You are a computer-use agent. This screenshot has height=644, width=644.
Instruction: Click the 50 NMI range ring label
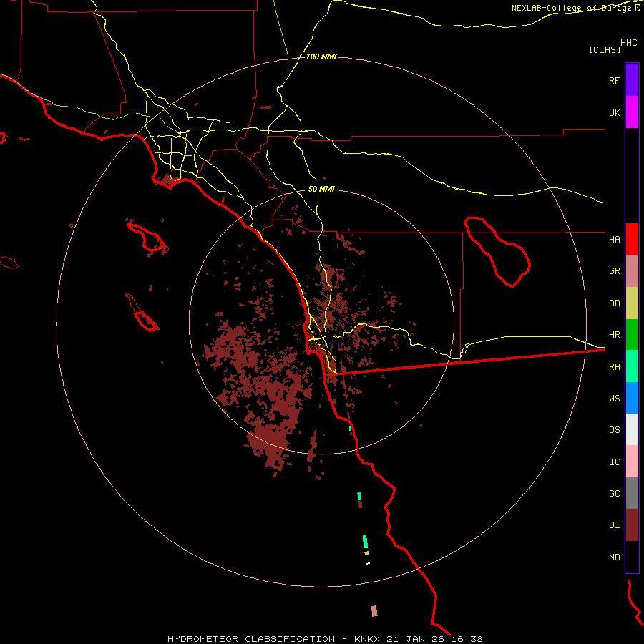(321, 190)
